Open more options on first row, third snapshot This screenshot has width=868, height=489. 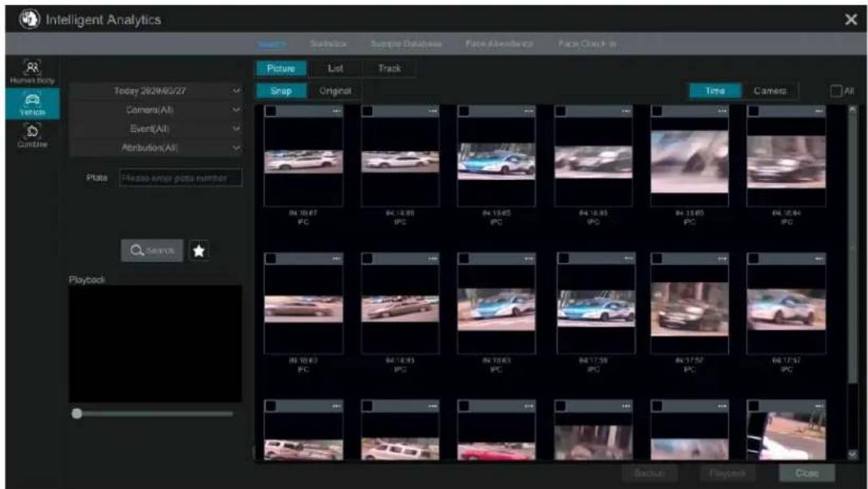pos(529,111)
